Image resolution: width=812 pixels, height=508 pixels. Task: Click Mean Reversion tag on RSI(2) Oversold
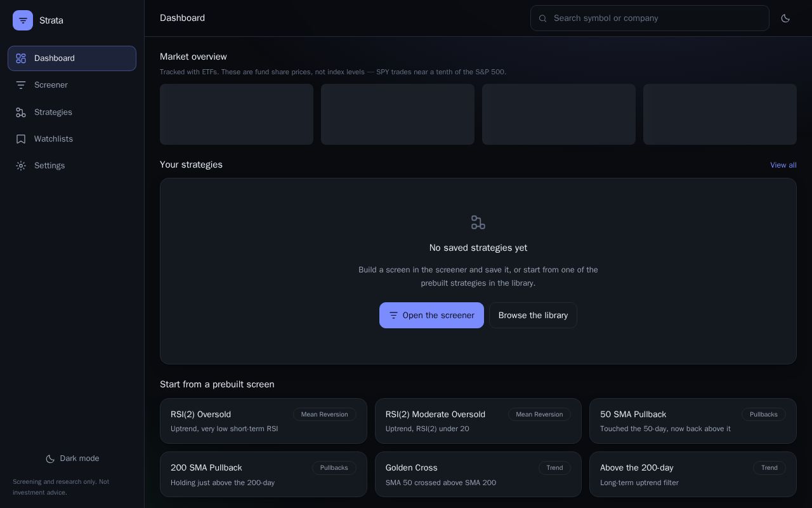(x=324, y=415)
